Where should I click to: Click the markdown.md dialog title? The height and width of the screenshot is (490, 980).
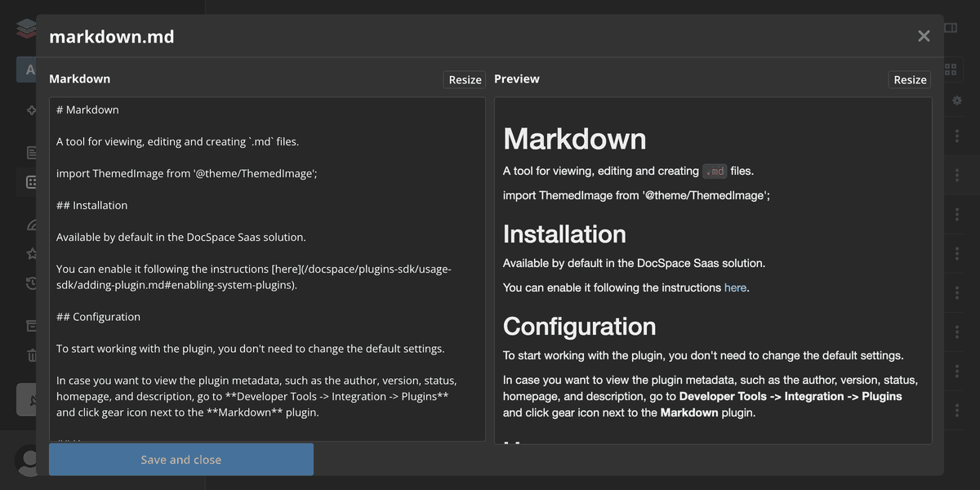click(112, 36)
